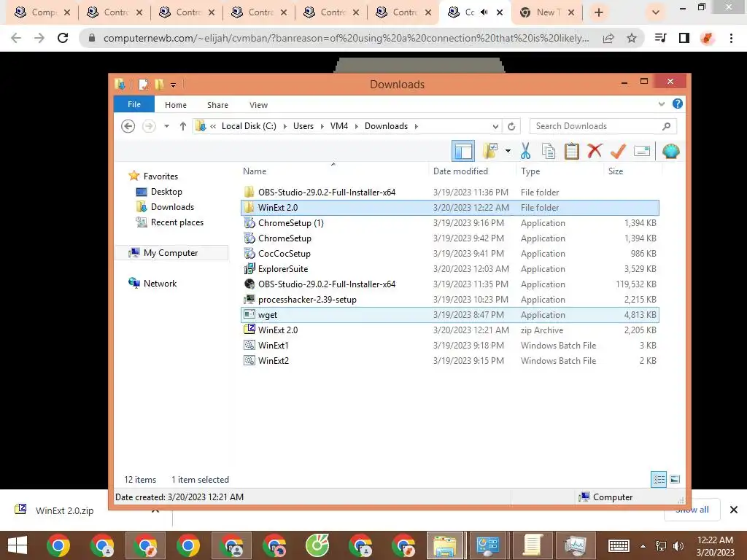Open File Explorer from the taskbar

click(445, 545)
